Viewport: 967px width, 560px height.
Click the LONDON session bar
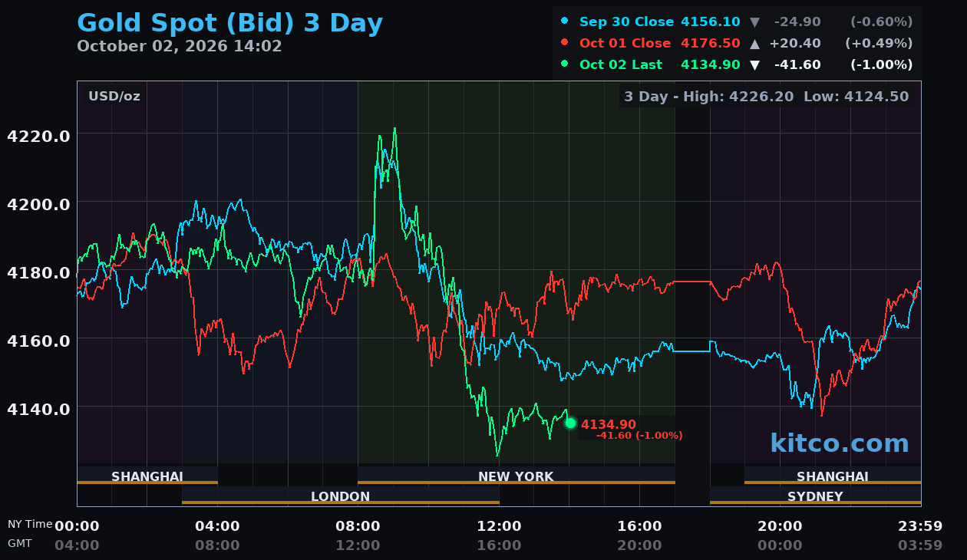[341, 496]
